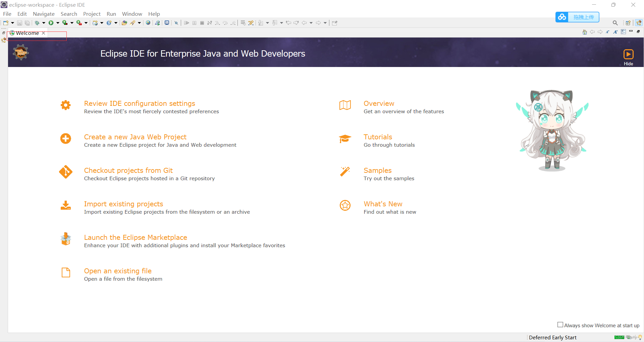Viewport: 644px width, 342px height.
Task: Close the Welcome tab
Action: point(44,33)
